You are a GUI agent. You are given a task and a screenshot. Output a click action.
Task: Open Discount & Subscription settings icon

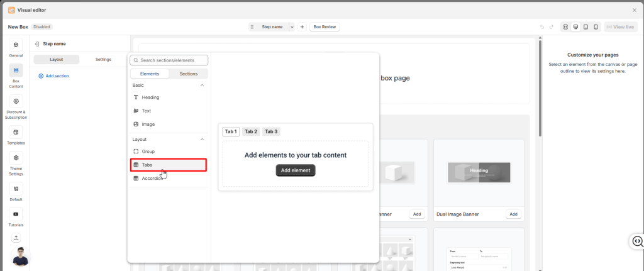click(x=16, y=101)
